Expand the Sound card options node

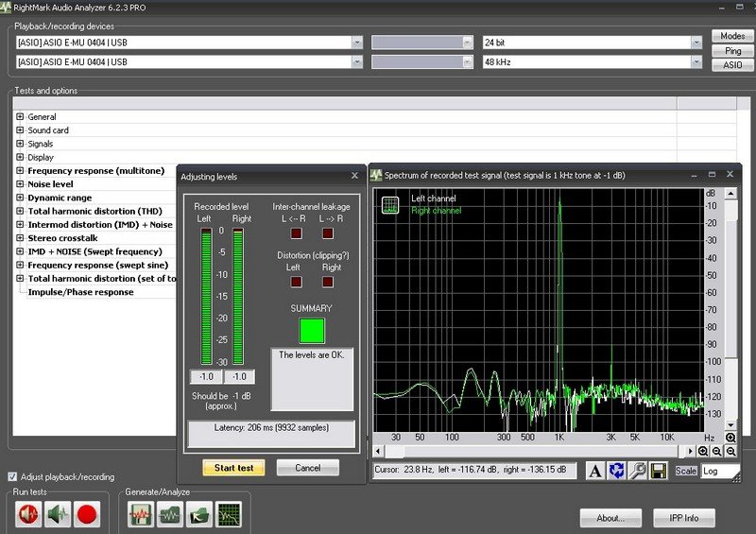click(x=20, y=130)
